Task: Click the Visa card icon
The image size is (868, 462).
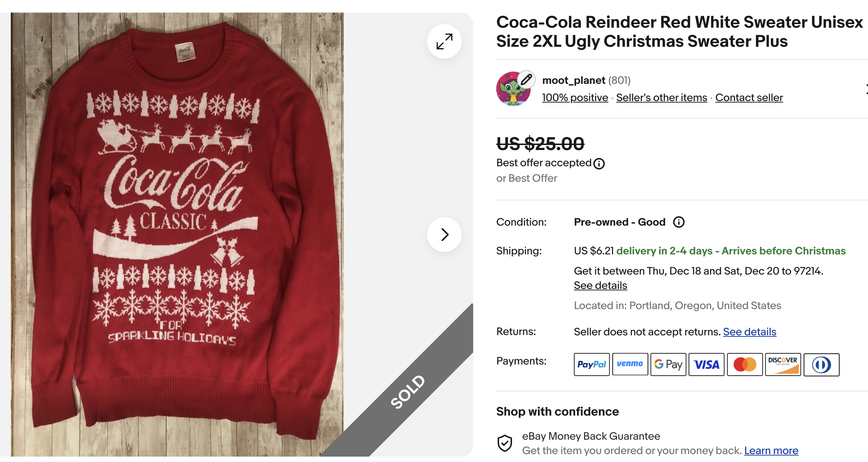Action: [707, 364]
